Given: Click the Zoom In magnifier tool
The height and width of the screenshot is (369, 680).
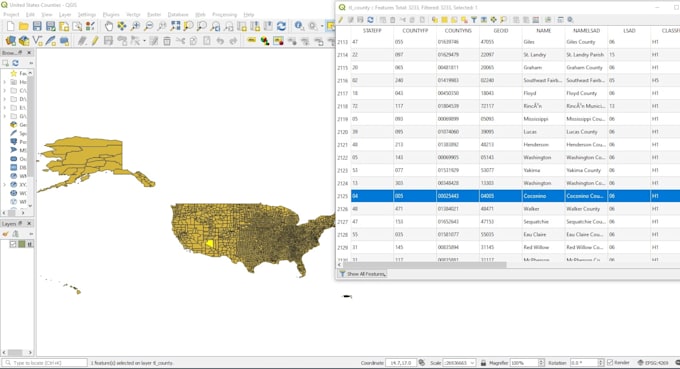Looking at the screenshot, I should tap(135, 26).
